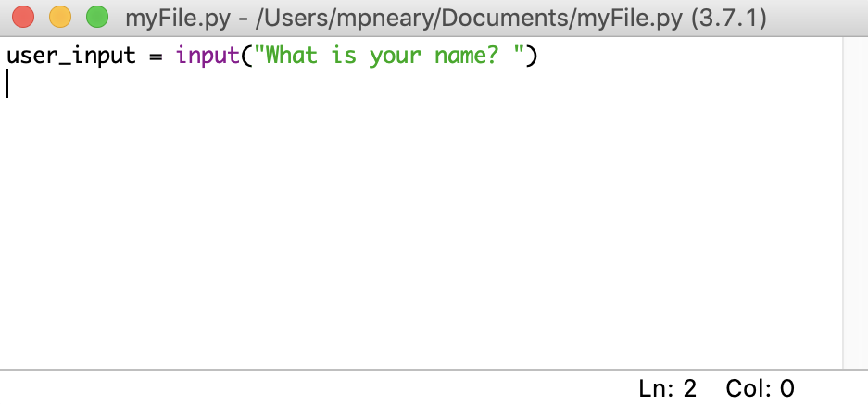Click the (3.7.1) version in title
The image size is (868, 404).
tap(728, 18)
